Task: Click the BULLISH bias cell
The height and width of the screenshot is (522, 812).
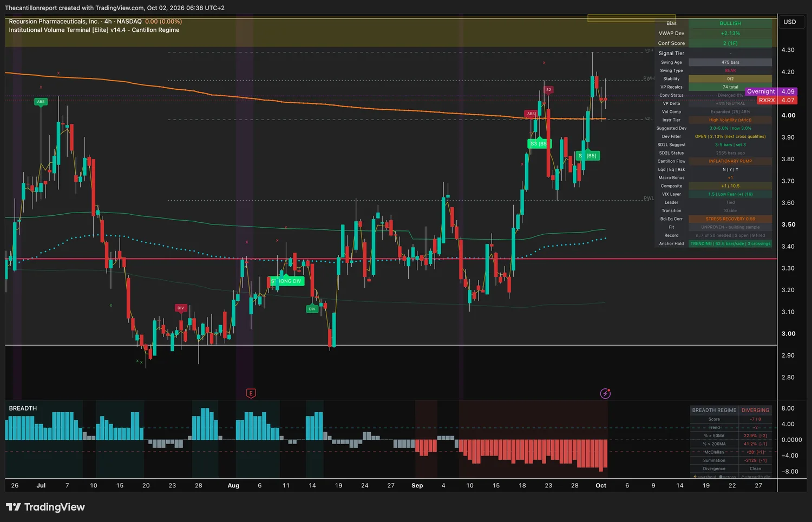Action: point(730,23)
